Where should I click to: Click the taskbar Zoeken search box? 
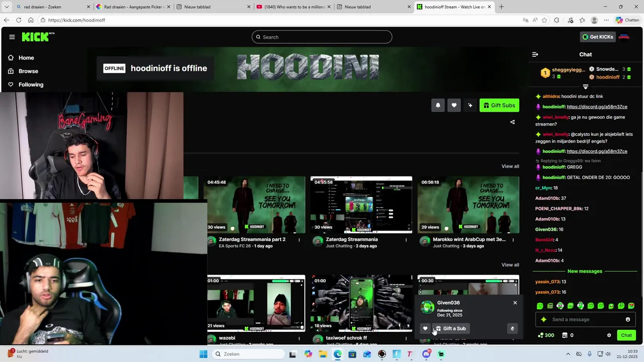(248, 354)
